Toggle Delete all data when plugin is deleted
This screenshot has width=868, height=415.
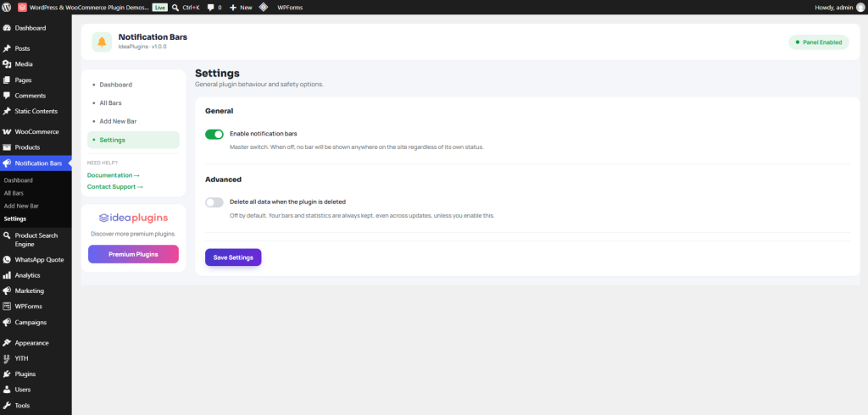[214, 202]
